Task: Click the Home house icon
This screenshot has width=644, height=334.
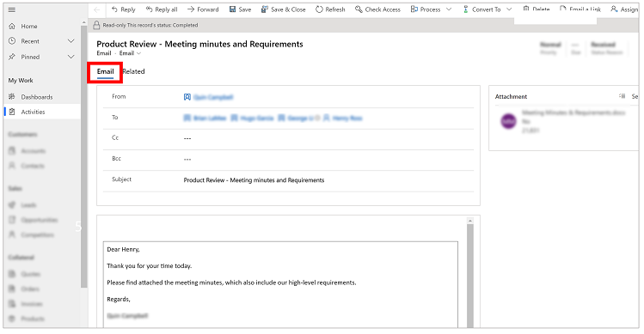Action: click(12, 26)
